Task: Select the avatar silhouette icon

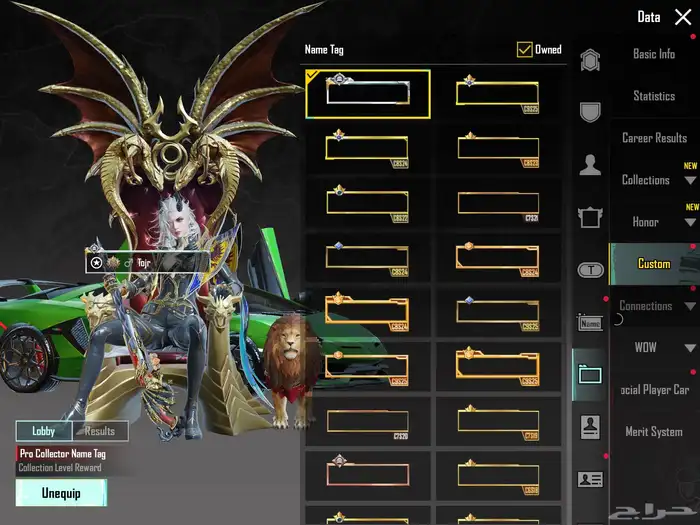Action: pyautogui.click(x=590, y=164)
